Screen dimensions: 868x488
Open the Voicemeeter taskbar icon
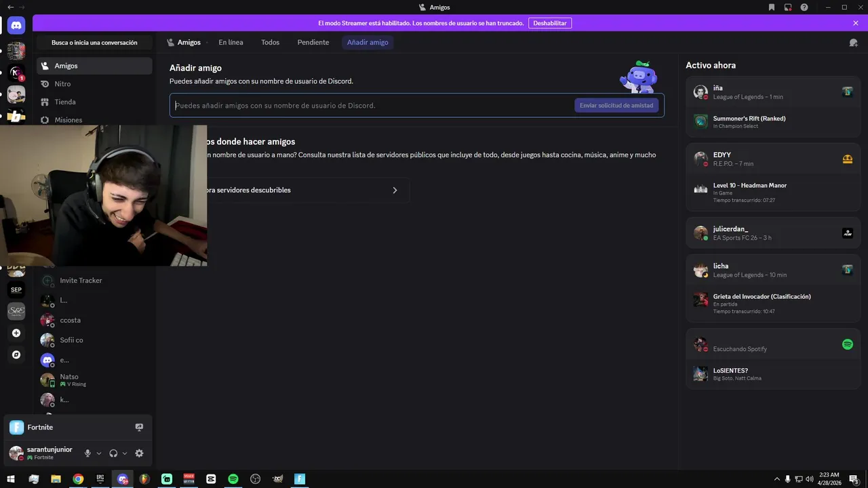click(x=189, y=479)
